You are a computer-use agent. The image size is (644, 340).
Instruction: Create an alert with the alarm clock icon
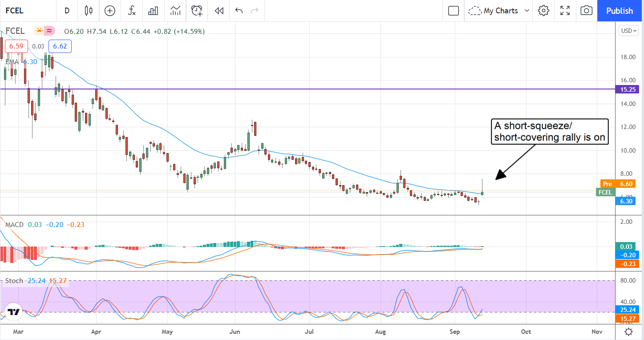pos(197,11)
